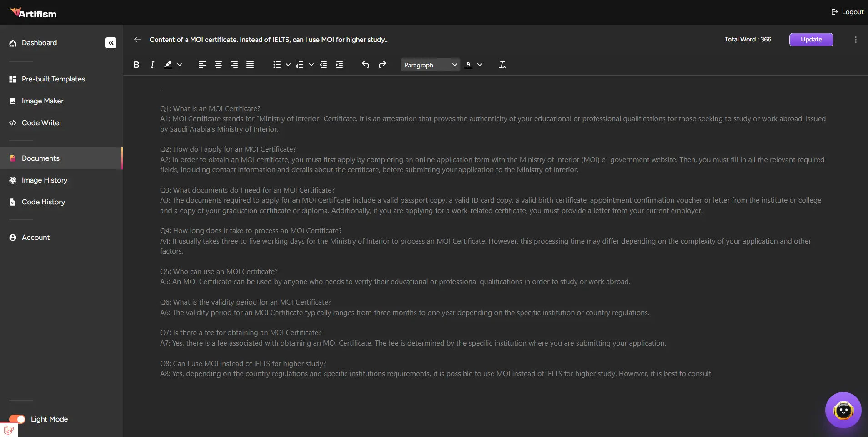Toggle bold formatting
The image size is (868, 437).
(136, 65)
